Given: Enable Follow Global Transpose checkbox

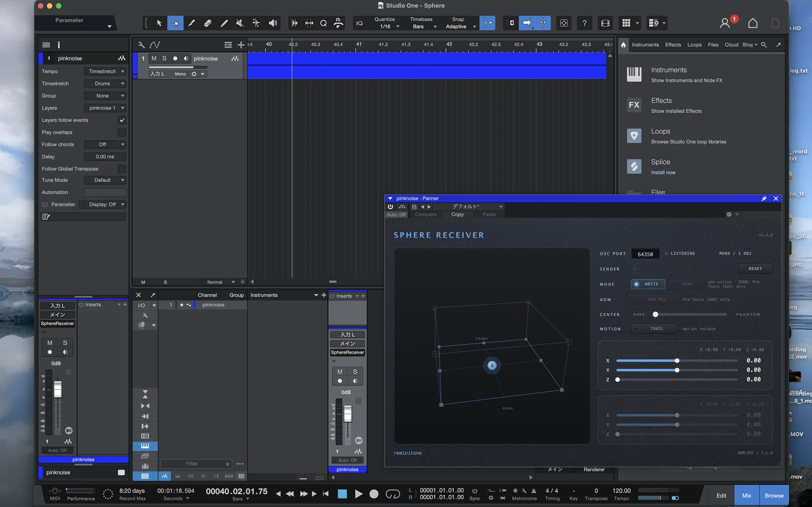Looking at the screenshot, I should coord(122,169).
